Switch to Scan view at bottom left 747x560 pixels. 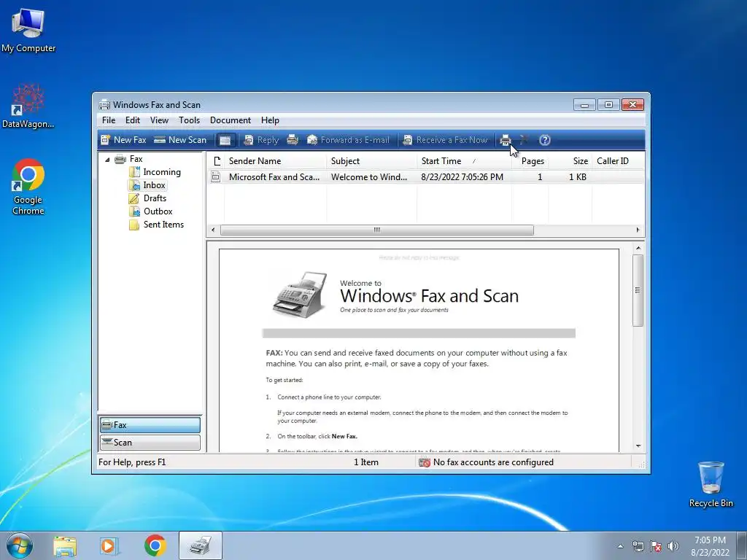coord(150,443)
